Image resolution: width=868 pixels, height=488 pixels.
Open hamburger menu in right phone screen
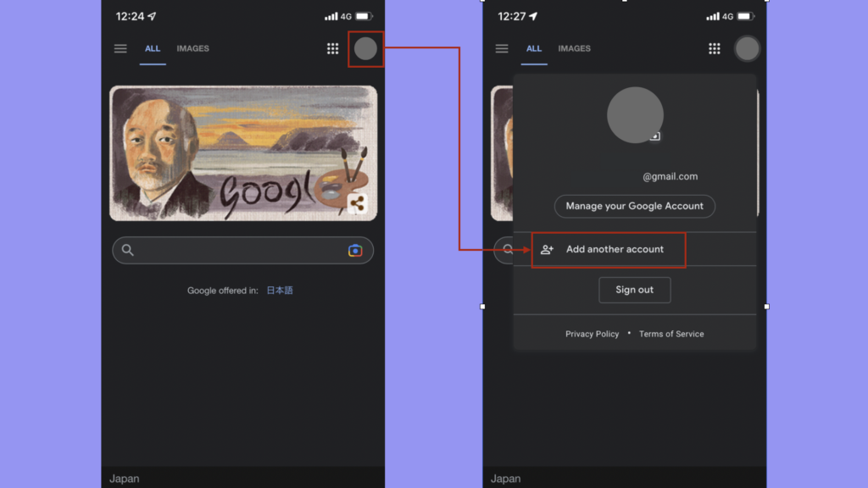coord(502,48)
